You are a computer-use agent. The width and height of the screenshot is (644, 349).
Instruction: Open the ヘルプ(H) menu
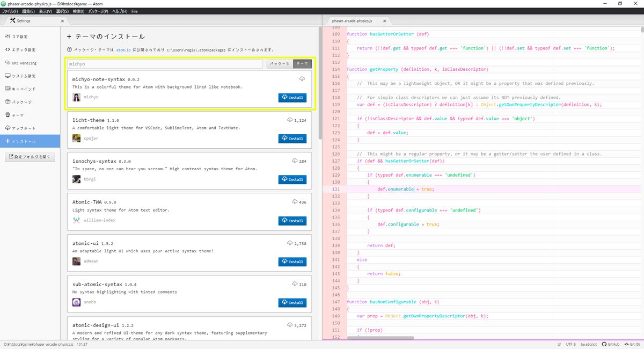[120, 11]
